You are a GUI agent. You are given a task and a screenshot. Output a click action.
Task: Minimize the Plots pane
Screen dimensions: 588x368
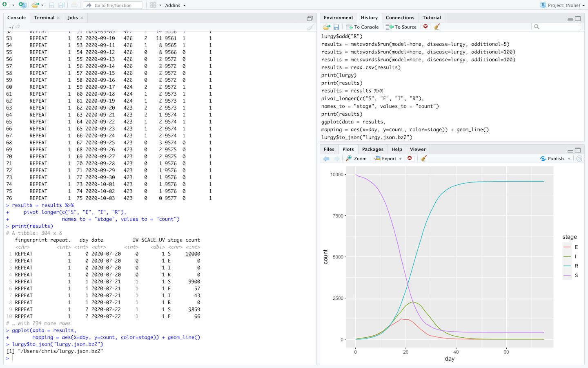point(570,150)
